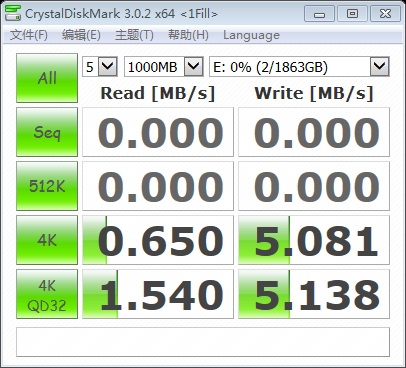
Task: Click the 512K read result 0.000
Action: [158, 186]
